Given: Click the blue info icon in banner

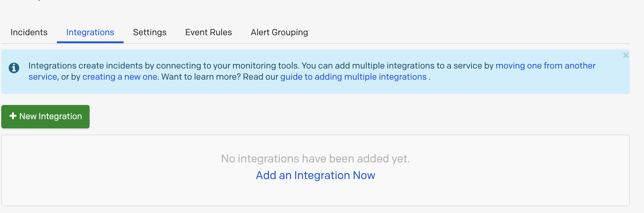Looking at the screenshot, I should 14,68.
